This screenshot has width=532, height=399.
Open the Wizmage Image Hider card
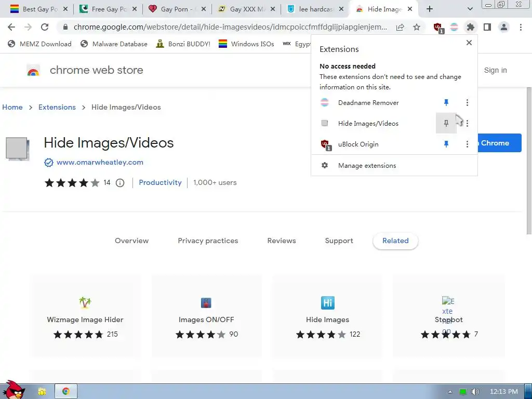(85, 316)
